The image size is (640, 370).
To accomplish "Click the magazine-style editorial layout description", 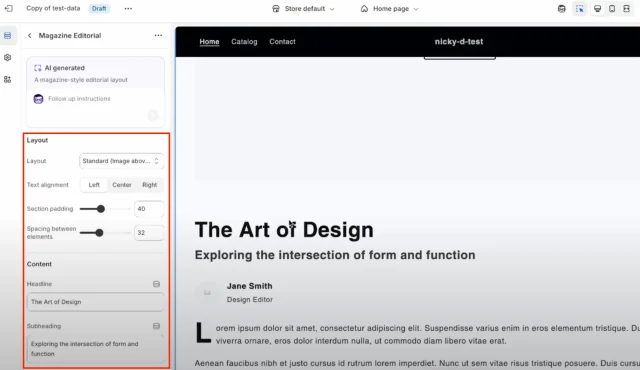I will click(x=81, y=80).
